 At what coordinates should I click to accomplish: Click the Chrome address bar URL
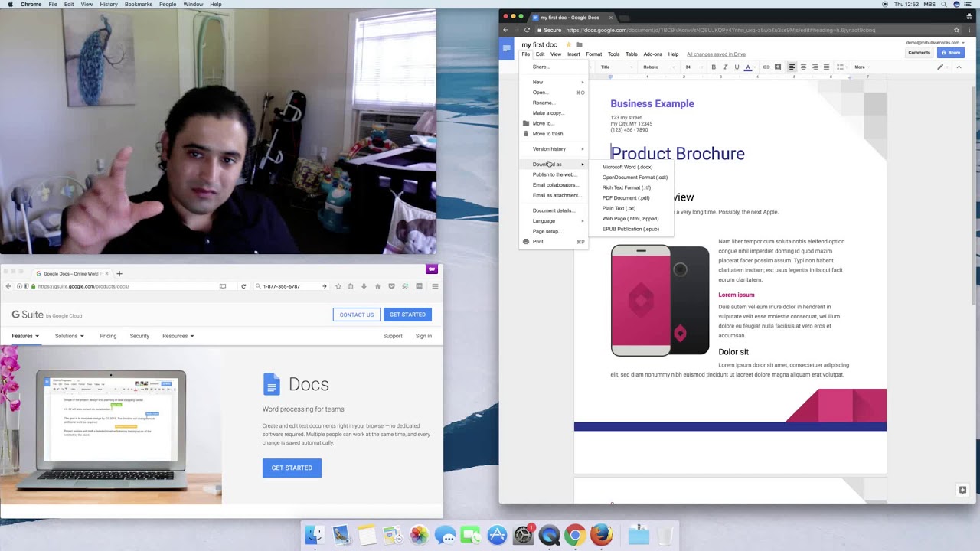720,30
